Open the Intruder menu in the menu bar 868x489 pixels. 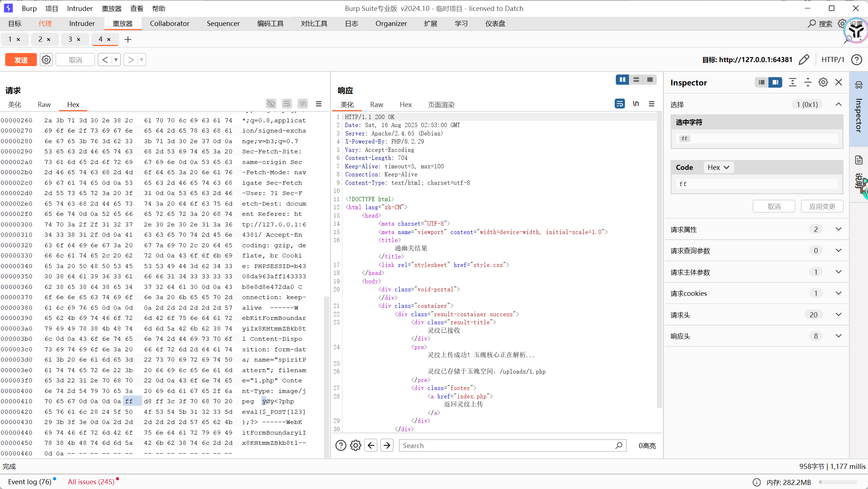80,8
